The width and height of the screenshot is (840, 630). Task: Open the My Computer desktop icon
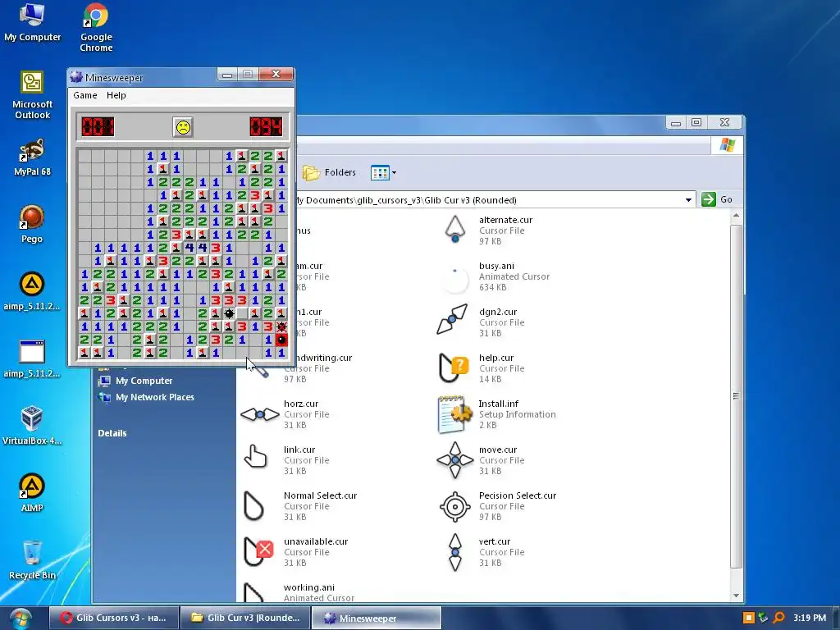click(x=32, y=22)
